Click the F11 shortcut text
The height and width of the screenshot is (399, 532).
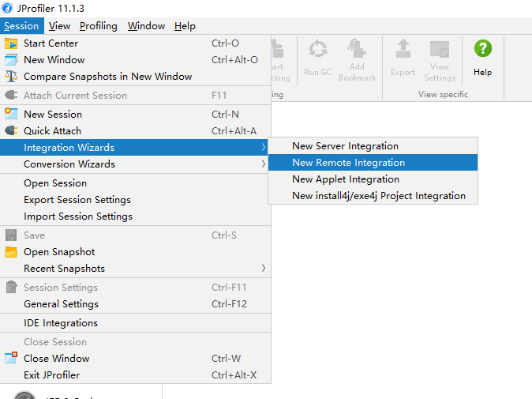[219, 95]
